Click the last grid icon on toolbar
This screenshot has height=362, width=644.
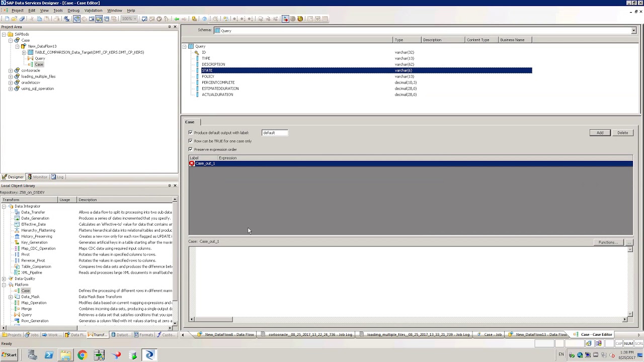point(325,19)
